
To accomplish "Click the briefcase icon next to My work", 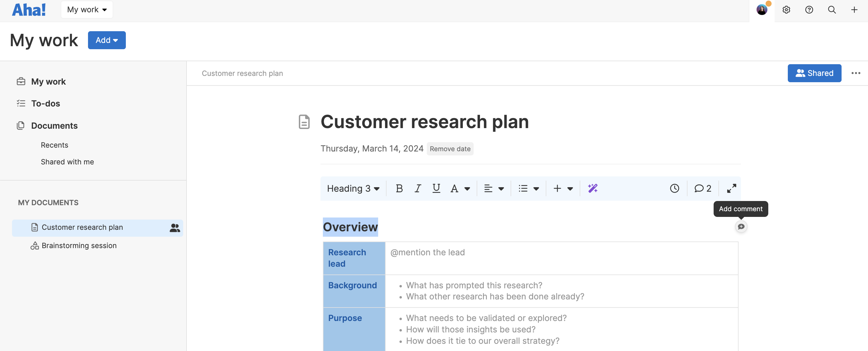I will pyautogui.click(x=21, y=81).
